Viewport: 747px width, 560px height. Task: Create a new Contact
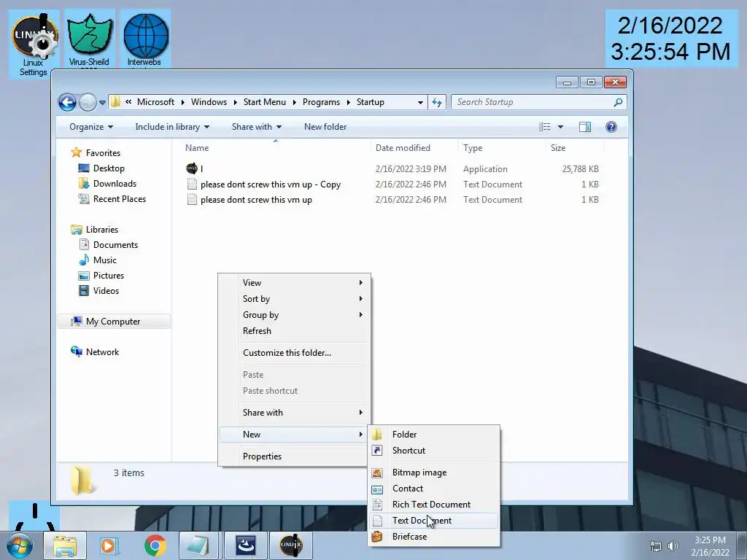434,489
